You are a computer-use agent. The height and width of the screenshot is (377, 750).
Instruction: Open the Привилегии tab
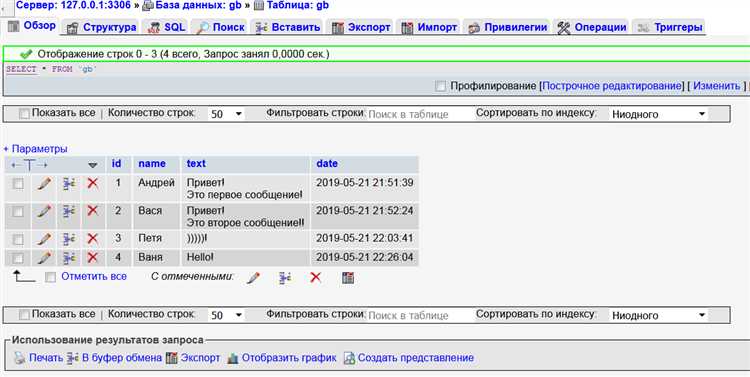pyautogui.click(x=508, y=28)
